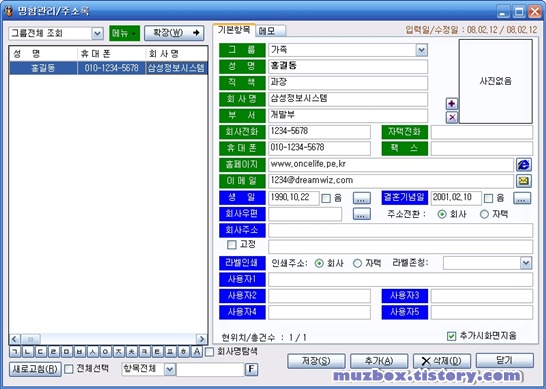Click the A alphabet index button

tap(196, 352)
